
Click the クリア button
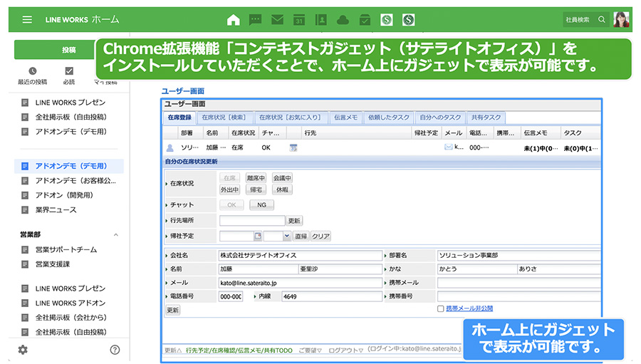point(321,236)
